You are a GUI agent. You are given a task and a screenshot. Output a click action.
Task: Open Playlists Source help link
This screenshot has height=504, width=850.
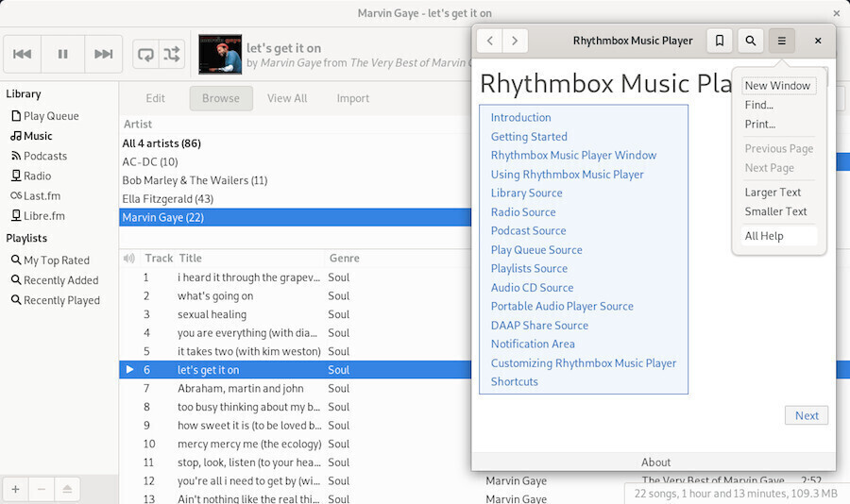pyautogui.click(x=529, y=269)
